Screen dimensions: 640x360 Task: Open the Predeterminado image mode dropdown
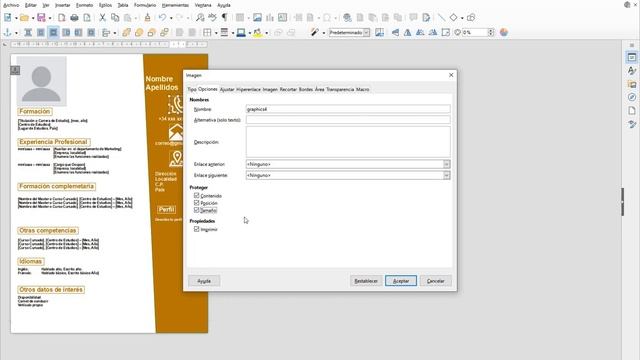point(367,32)
